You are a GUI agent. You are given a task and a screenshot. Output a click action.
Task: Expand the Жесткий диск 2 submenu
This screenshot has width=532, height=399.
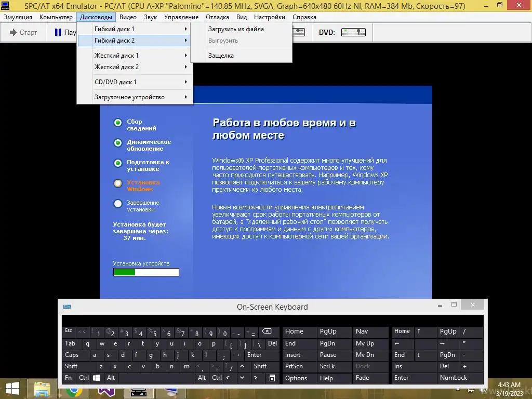[x=135, y=67]
